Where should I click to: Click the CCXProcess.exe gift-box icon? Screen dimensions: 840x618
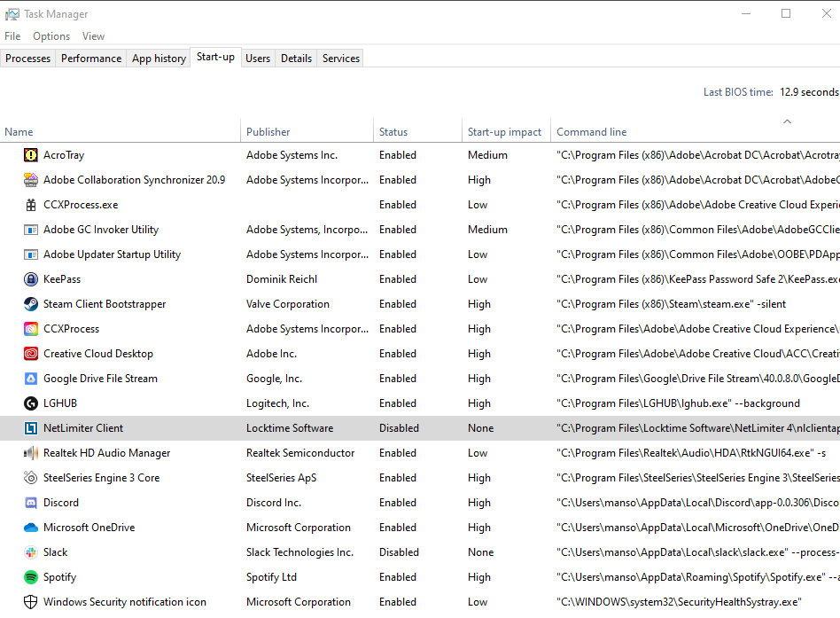pyautogui.click(x=31, y=205)
